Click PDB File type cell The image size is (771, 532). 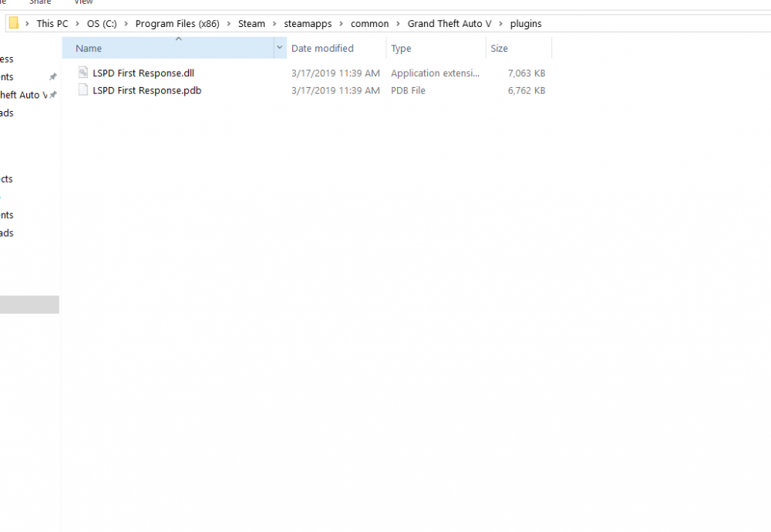point(408,90)
